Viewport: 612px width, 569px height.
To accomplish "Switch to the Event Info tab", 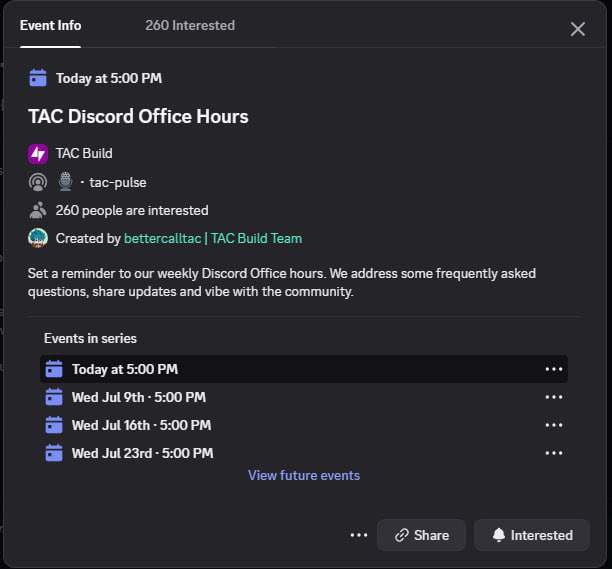I will (x=50, y=26).
